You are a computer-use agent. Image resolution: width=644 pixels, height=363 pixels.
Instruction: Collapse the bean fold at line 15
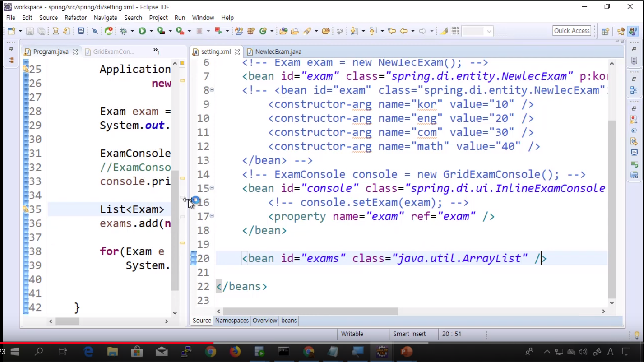tap(212, 188)
